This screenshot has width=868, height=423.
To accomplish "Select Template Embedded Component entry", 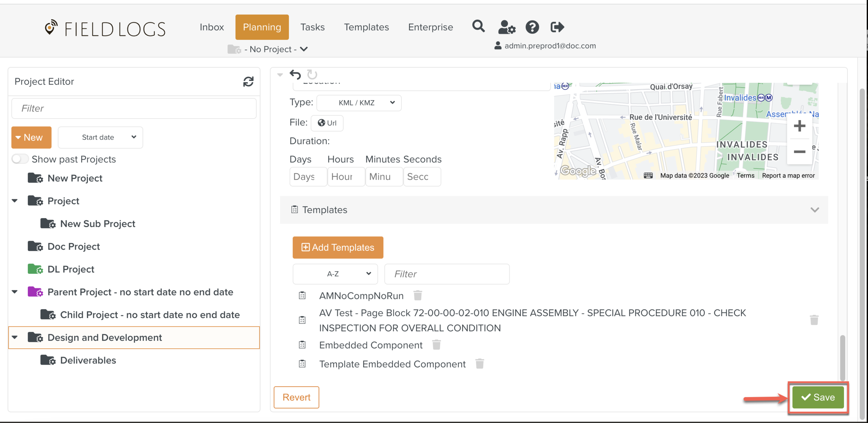I will coord(392,364).
